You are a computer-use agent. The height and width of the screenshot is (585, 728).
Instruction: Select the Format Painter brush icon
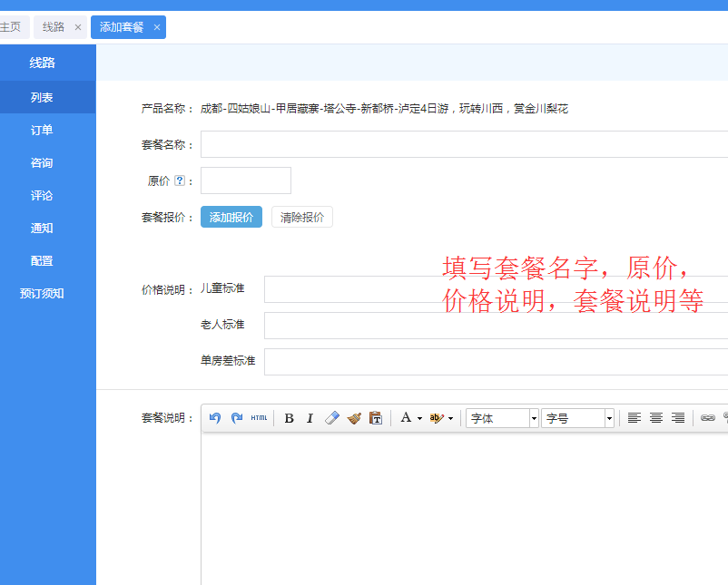pyautogui.click(x=354, y=418)
